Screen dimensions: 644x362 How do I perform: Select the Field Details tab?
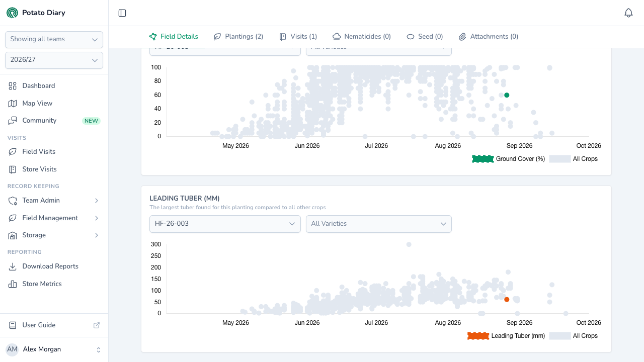click(174, 37)
